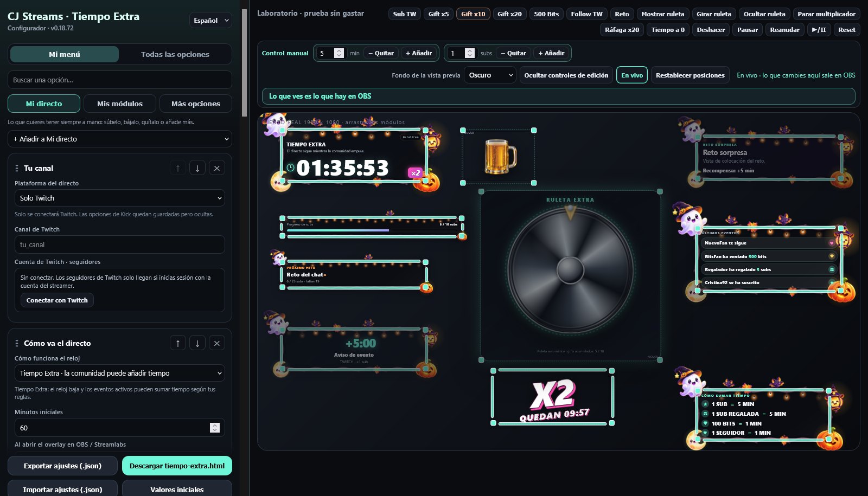Click the roulette pointer arrow at top

[x=570, y=212]
